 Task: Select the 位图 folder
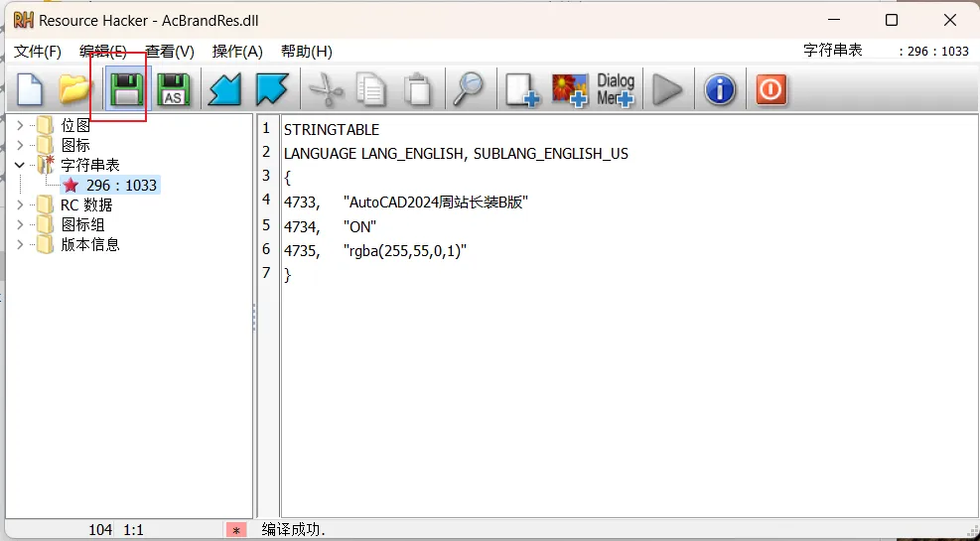click(x=75, y=125)
